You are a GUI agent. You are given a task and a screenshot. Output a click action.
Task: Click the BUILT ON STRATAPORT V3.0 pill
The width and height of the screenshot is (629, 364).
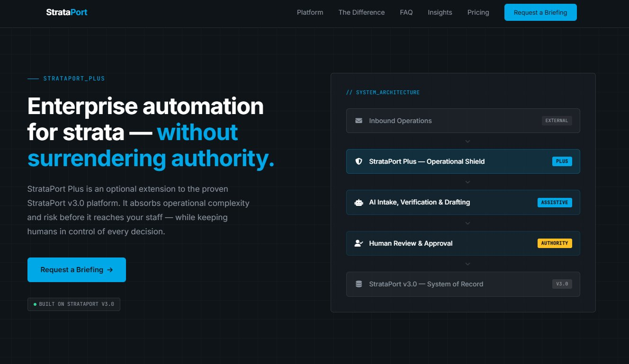[73, 304]
